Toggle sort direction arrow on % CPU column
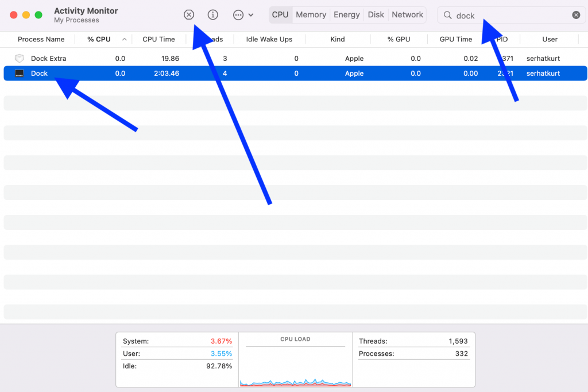The width and height of the screenshot is (588, 392). click(124, 39)
